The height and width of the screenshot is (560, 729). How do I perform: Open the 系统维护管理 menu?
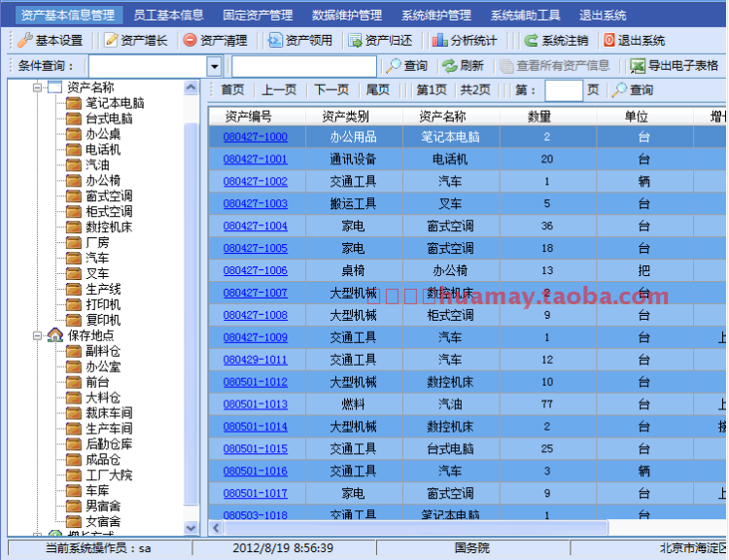[x=436, y=15]
